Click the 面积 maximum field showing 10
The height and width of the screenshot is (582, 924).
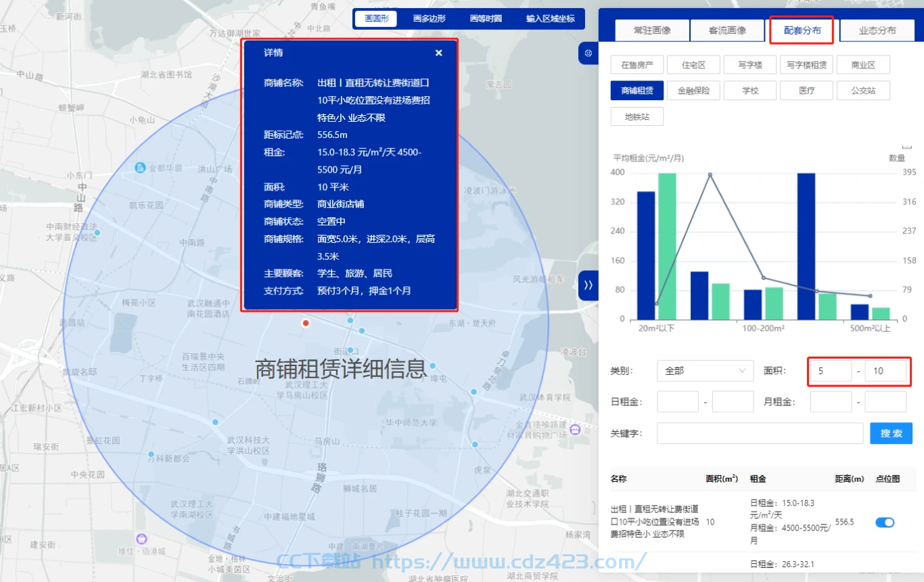[885, 371]
